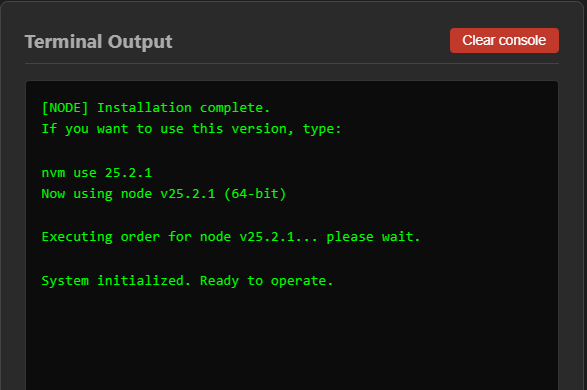The width and height of the screenshot is (587, 390).
Task: Click "Now using node v25.2.1 (64-bit)" line
Action: [x=164, y=194]
